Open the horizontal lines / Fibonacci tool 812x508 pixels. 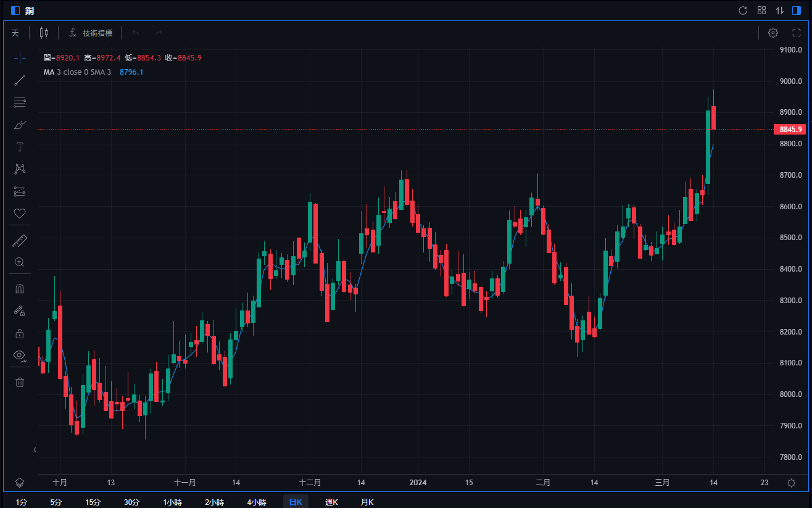tap(20, 102)
